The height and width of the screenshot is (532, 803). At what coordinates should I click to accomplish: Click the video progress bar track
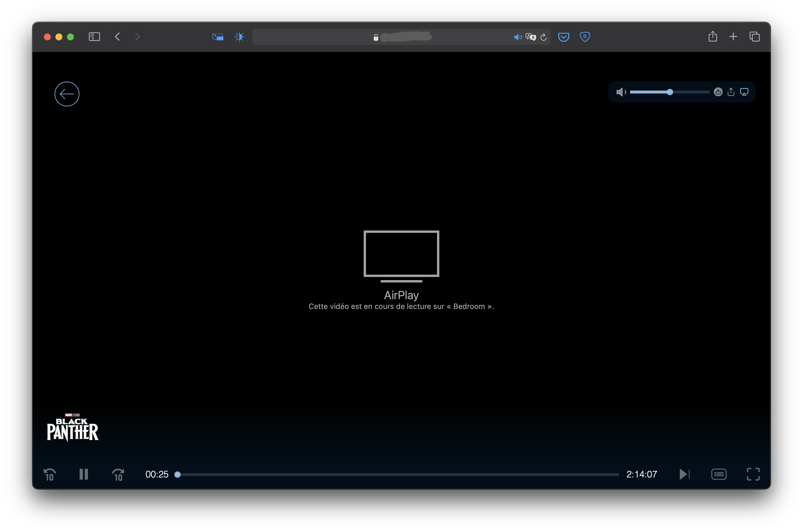[397, 474]
